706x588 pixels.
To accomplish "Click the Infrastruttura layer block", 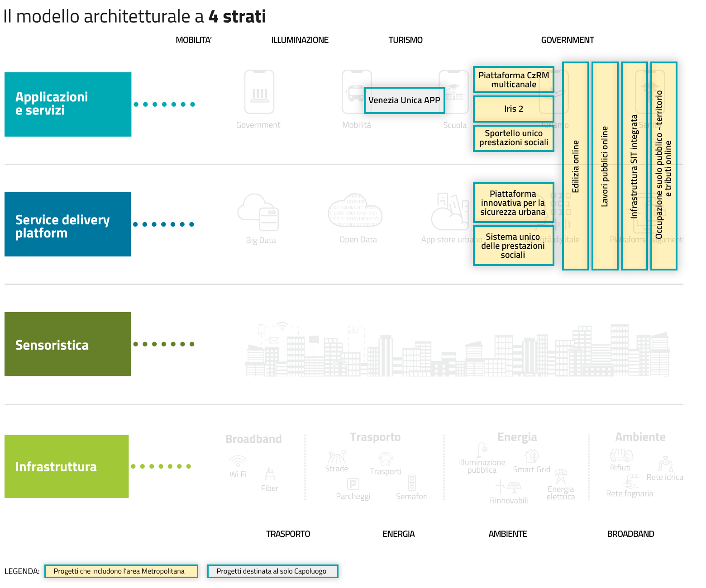I will pos(67,466).
